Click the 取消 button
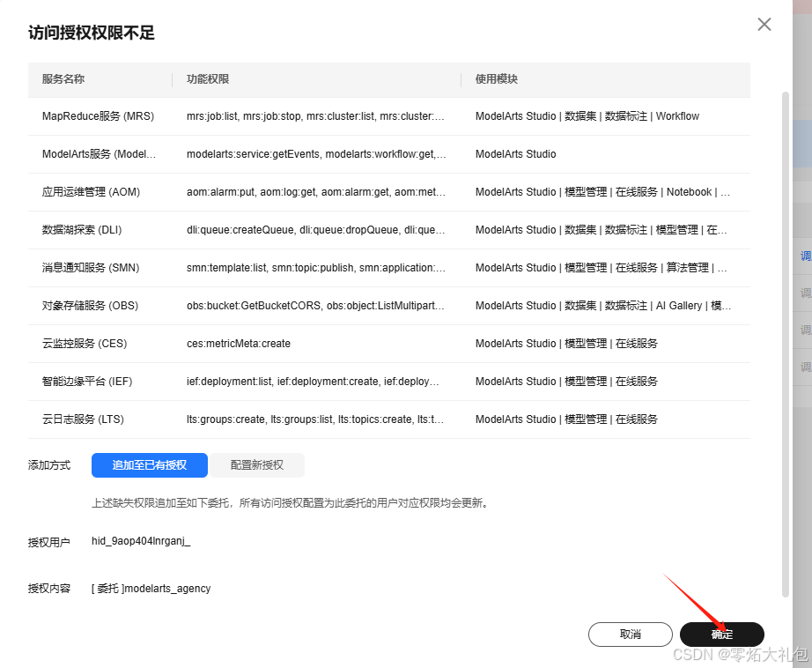 coord(631,635)
